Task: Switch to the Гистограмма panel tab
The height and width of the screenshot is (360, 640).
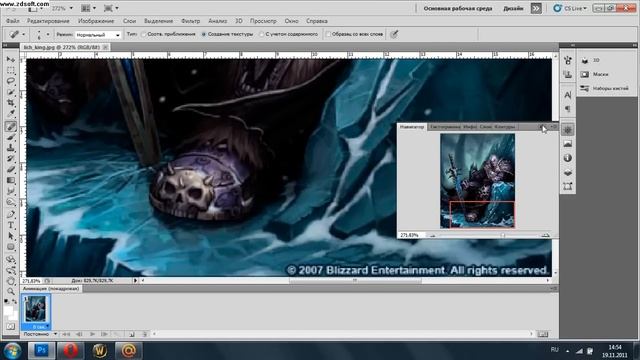Action: 445,127
